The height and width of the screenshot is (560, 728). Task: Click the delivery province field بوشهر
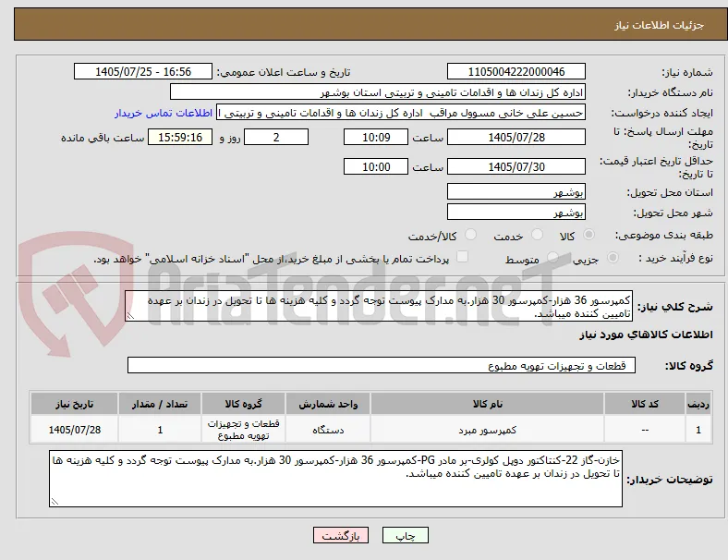tap(516, 191)
